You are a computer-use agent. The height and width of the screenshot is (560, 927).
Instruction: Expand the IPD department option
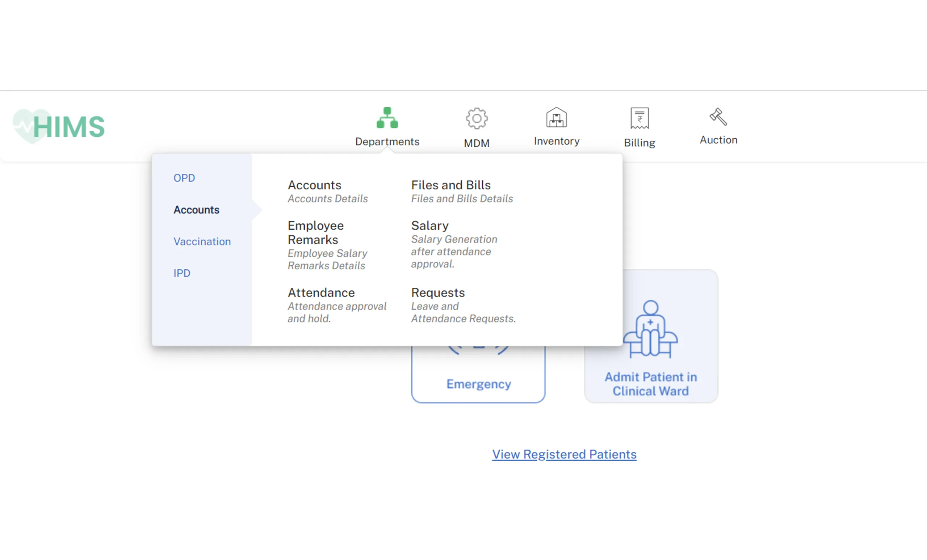pyautogui.click(x=181, y=273)
